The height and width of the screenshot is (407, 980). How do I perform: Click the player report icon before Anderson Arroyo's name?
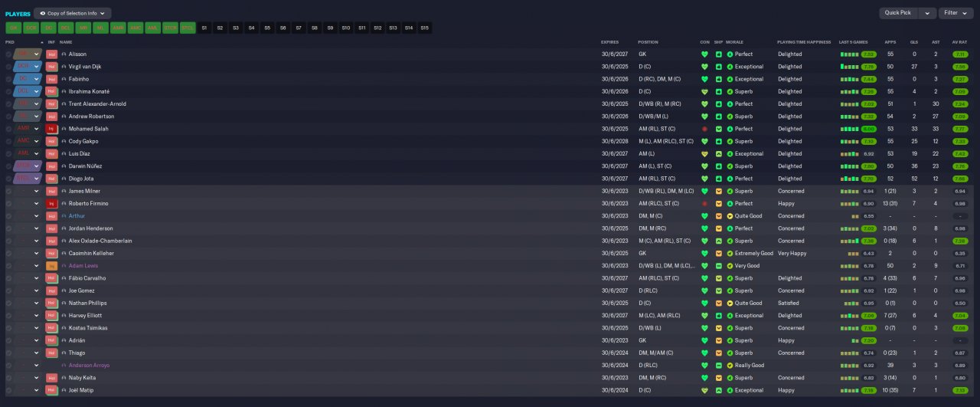pyautogui.click(x=64, y=366)
